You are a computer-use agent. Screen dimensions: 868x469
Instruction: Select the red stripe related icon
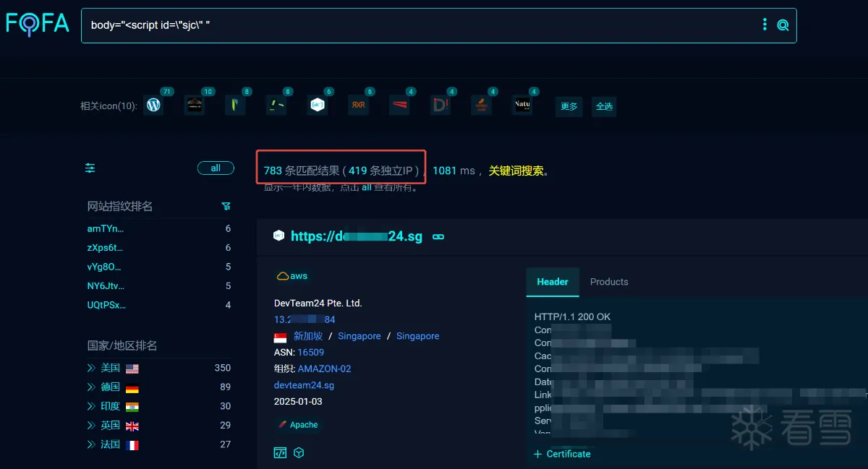tap(399, 106)
